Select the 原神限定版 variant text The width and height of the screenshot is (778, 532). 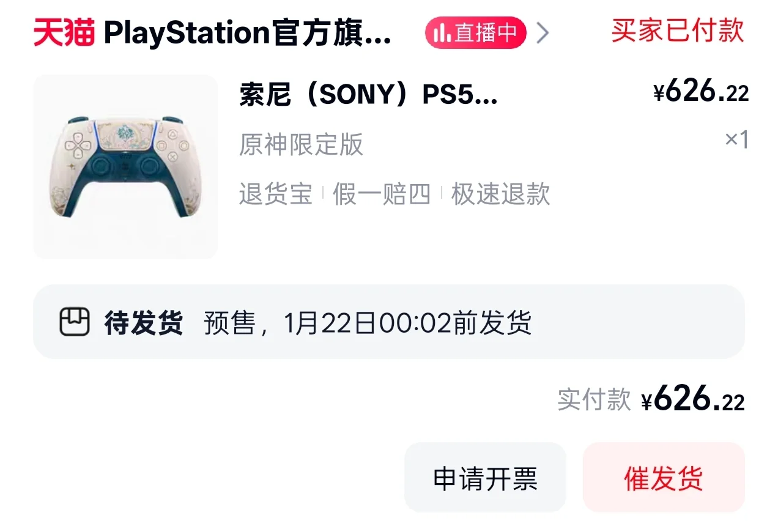coord(301,145)
